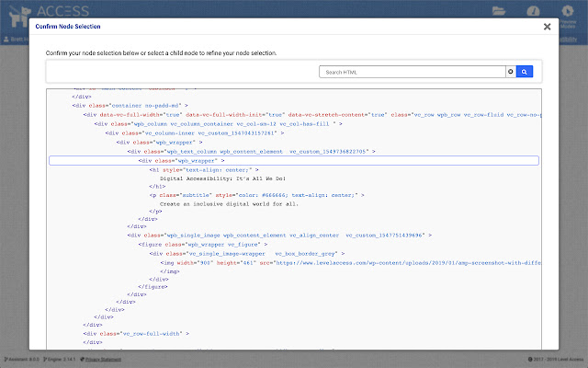Select the h1 text-align center node

tap(204, 169)
